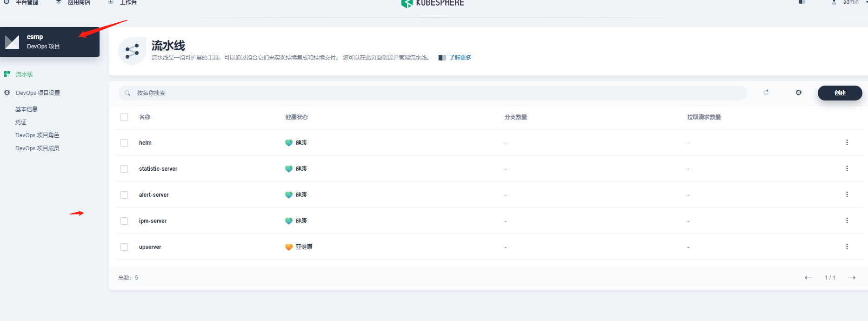Click the 健康状态 column header

296,117
